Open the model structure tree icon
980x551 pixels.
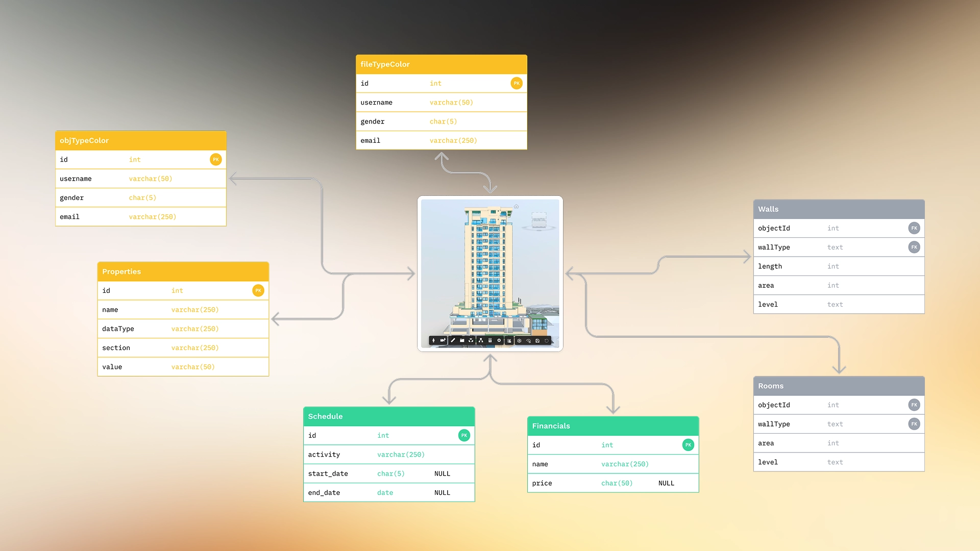point(481,340)
